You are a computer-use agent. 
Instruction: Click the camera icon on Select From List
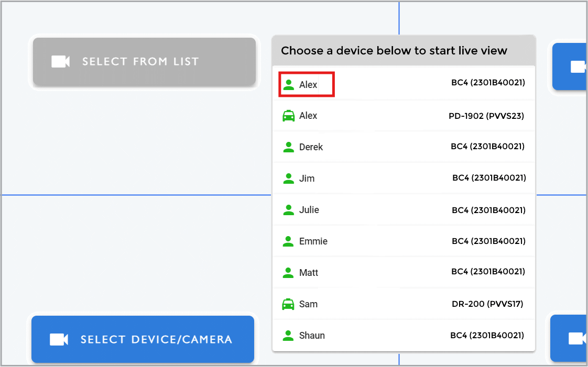tap(60, 61)
